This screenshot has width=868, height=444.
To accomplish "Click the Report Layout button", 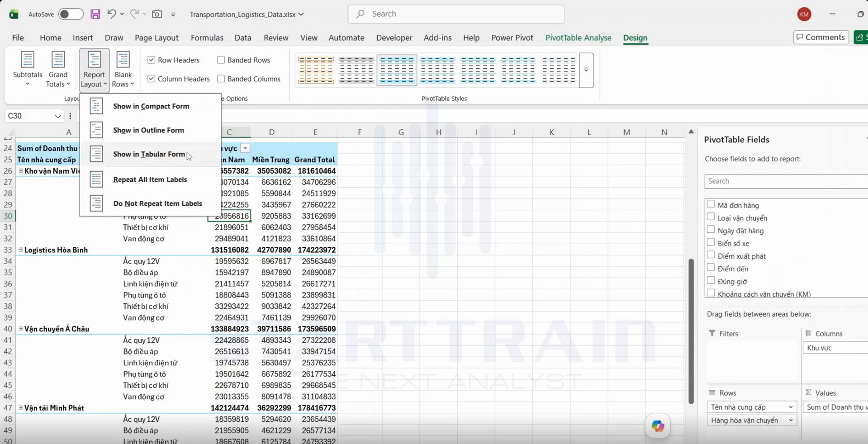I will click(x=94, y=70).
